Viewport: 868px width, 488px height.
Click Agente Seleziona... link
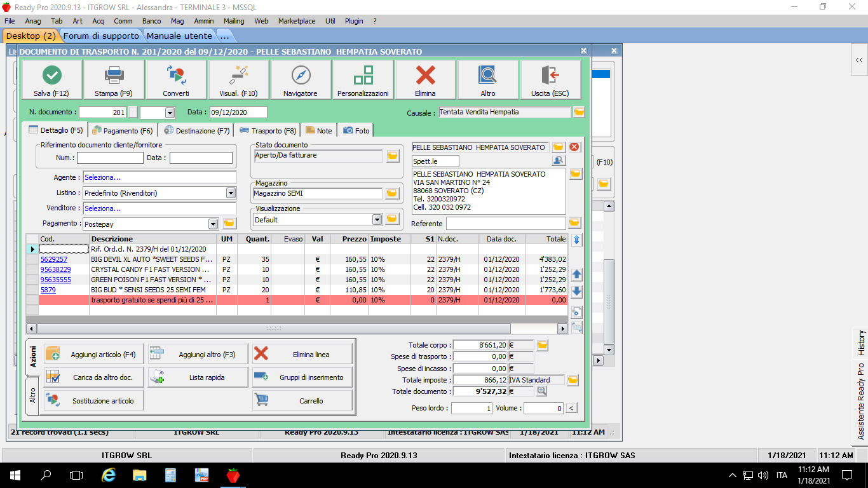(x=103, y=177)
